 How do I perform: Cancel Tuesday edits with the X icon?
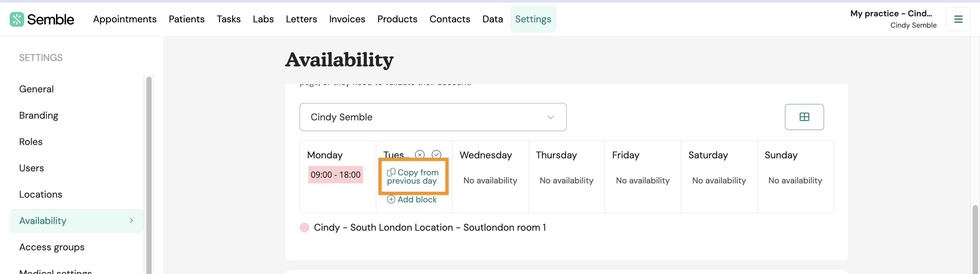[420, 155]
